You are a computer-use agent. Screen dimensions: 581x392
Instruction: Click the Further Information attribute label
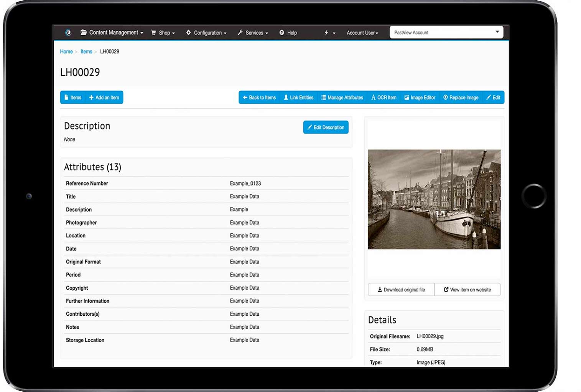(87, 301)
